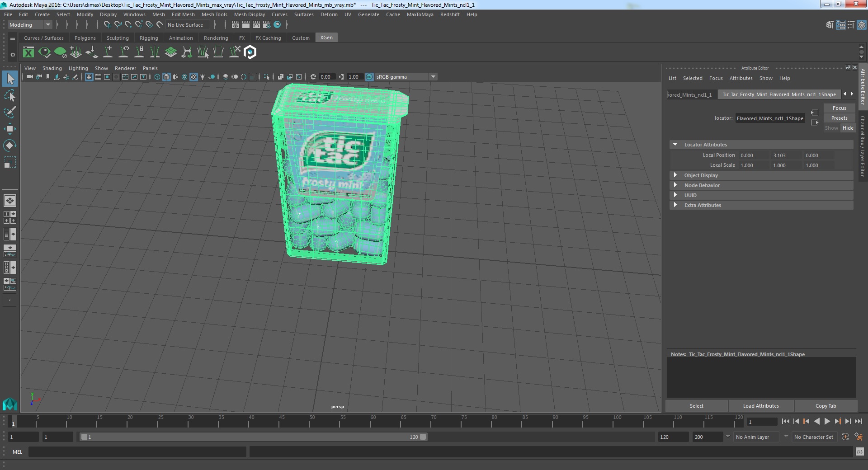Open render settings toolbar icon

click(x=267, y=25)
